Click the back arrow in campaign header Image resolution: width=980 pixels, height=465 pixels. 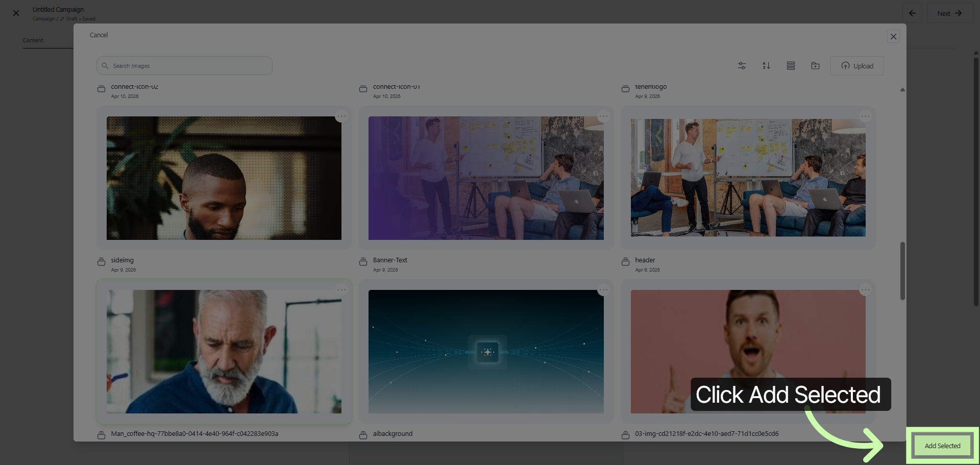tap(912, 13)
